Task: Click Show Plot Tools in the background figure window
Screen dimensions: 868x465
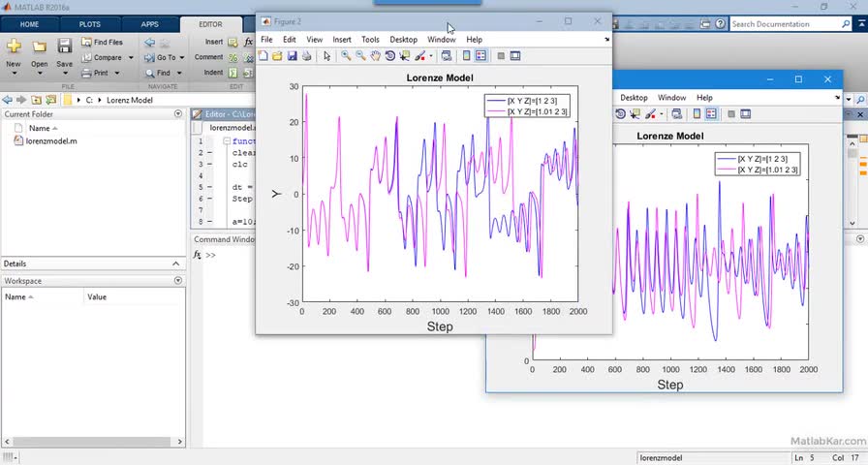Action: [746, 114]
